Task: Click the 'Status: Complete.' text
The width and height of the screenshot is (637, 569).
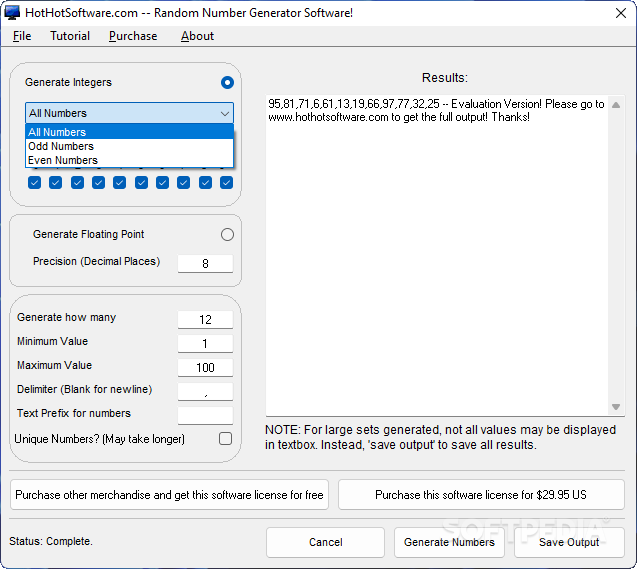Action: (51, 541)
